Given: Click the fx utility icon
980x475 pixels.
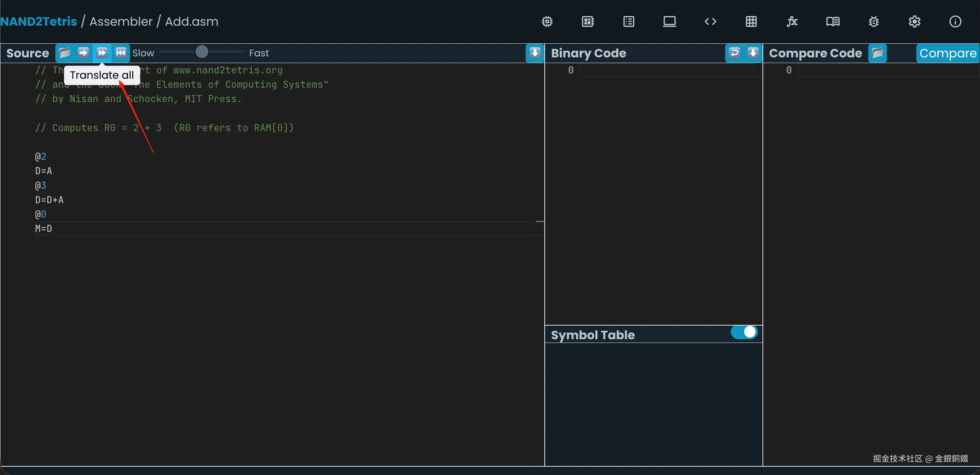Looking at the screenshot, I should [792, 21].
